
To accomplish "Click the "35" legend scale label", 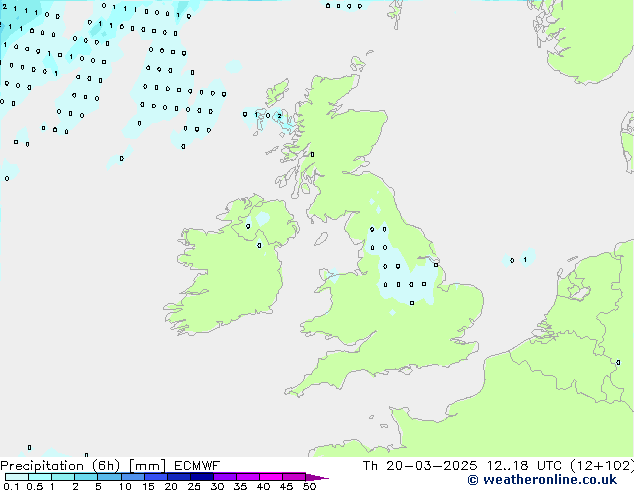I will click(241, 486).
